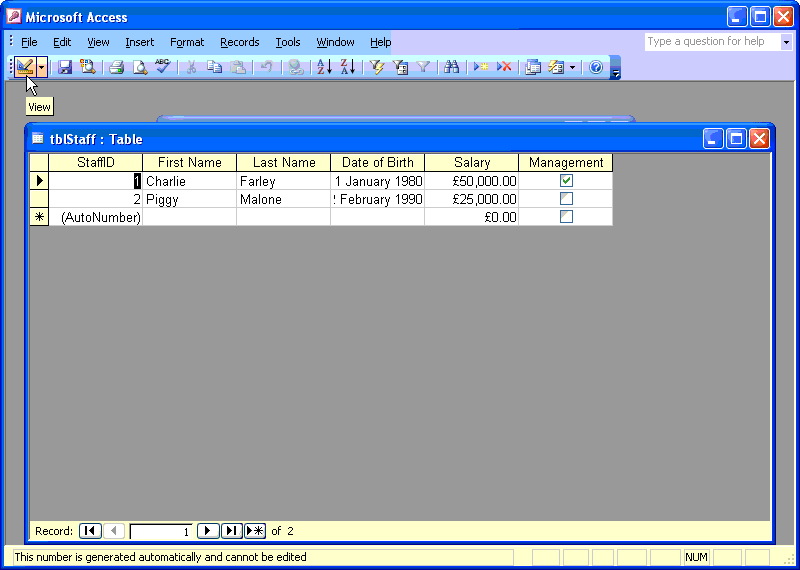Click the £25,000.00 salary cell
Viewport: 800px width, 570px height.
pos(471,199)
